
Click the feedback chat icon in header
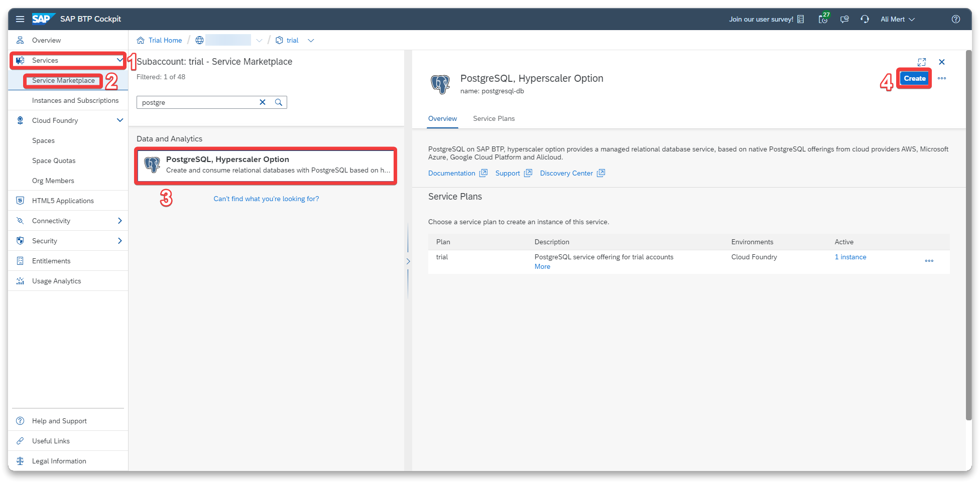[x=844, y=19]
